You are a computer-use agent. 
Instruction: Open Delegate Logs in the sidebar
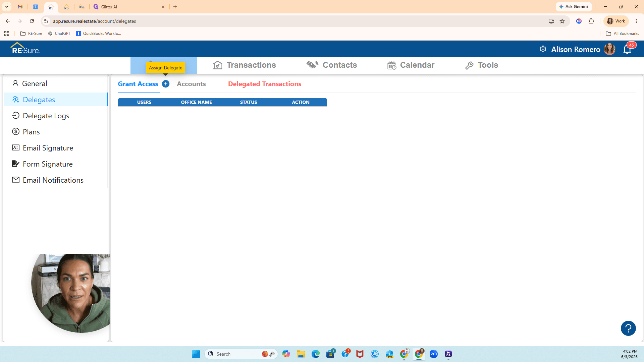pos(56,116)
